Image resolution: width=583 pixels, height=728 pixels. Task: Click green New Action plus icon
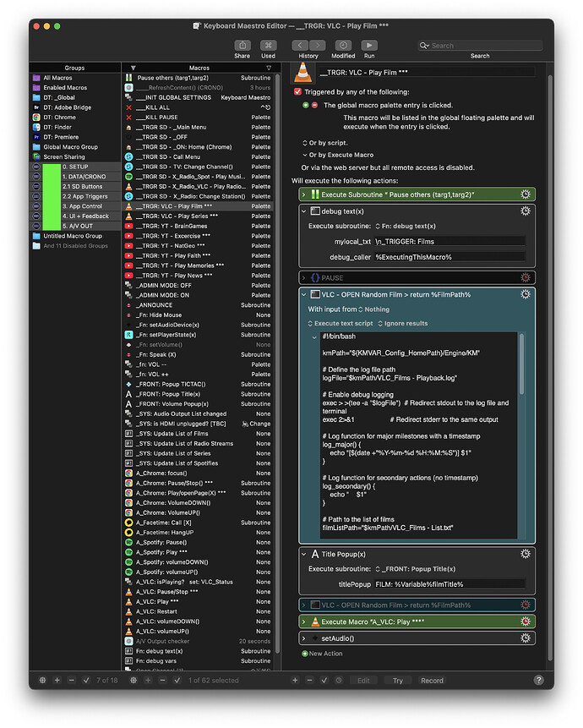305,654
